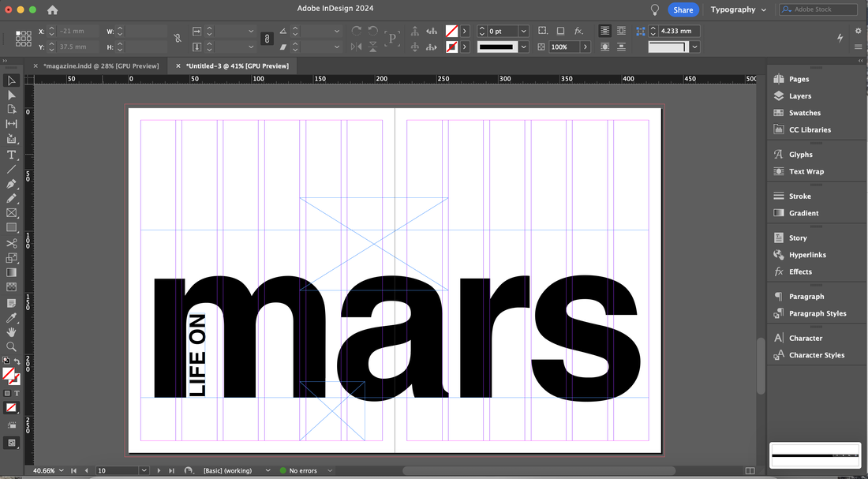Click the reference point locator grid
The height and width of the screenshot is (479, 868).
coord(23,39)
